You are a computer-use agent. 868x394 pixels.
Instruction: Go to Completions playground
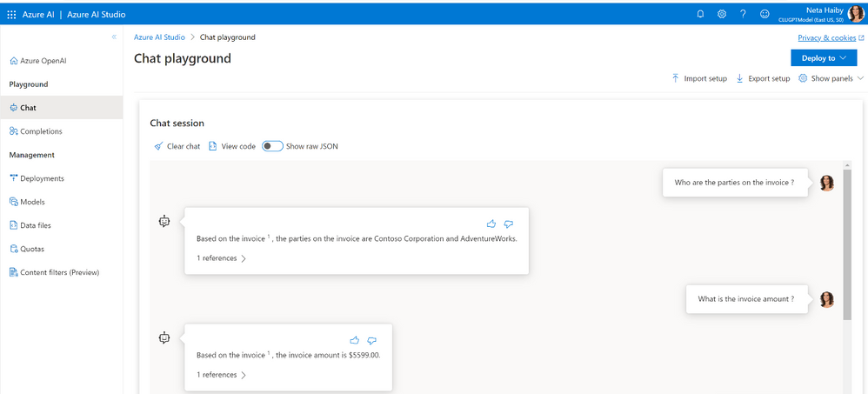40,131
